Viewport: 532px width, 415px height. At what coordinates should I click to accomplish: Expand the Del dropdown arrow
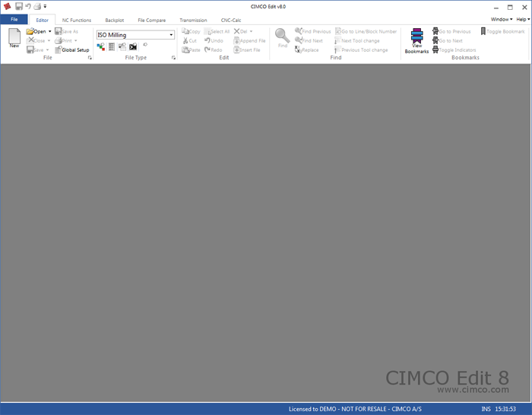[x=251, y=31]
